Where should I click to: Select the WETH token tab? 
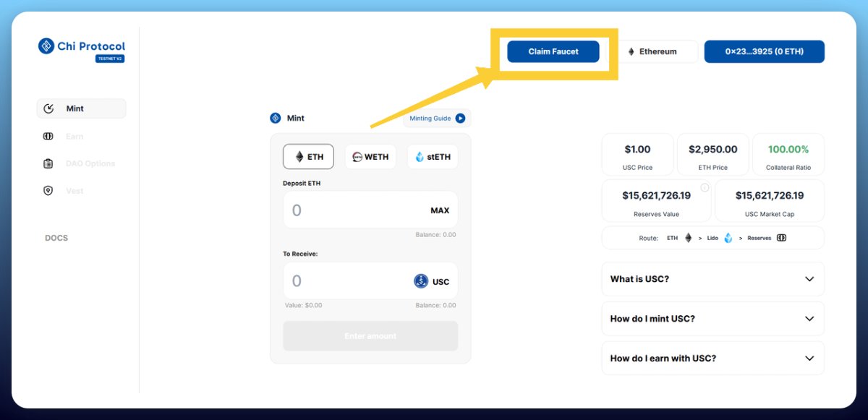coord(370,157)
